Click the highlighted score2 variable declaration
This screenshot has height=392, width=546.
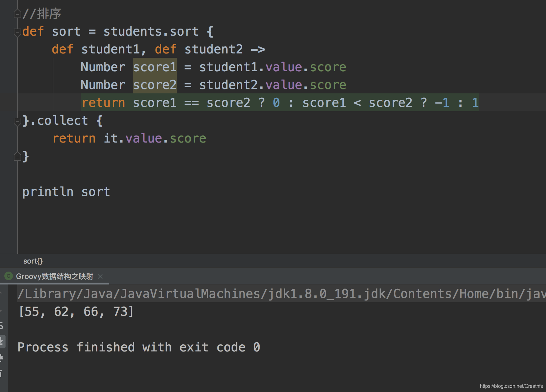tap(155, 85)
